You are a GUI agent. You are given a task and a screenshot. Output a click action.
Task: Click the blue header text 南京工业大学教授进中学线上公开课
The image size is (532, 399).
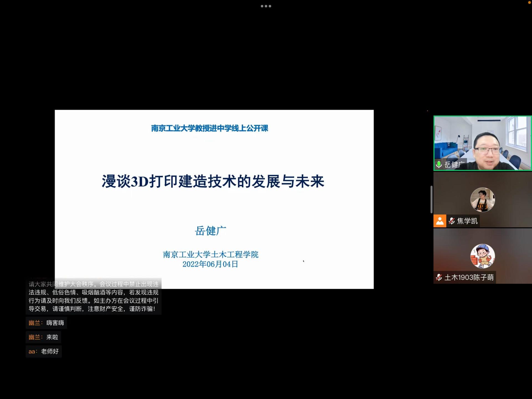[x=209, y=128]
